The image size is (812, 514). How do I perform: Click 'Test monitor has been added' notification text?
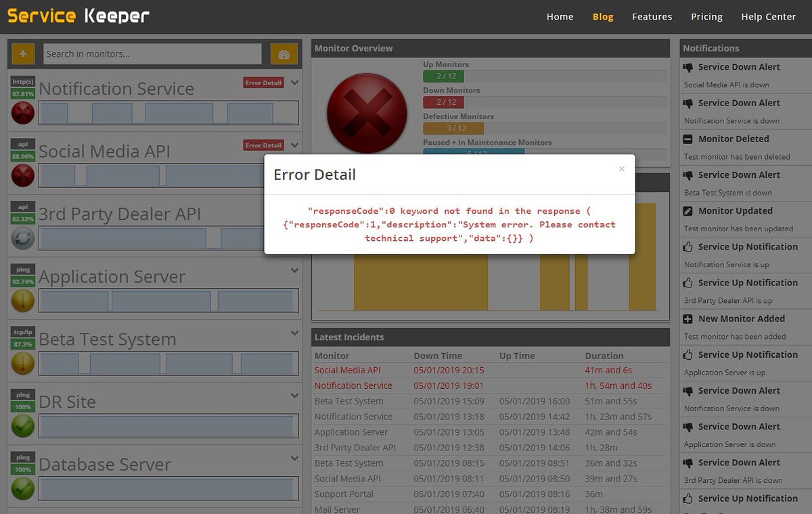735,336
